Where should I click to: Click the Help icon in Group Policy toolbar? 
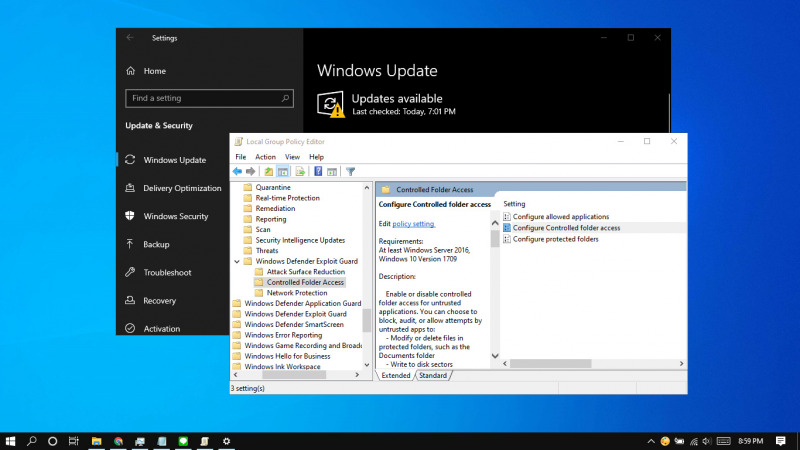click(x=319, y=171)
